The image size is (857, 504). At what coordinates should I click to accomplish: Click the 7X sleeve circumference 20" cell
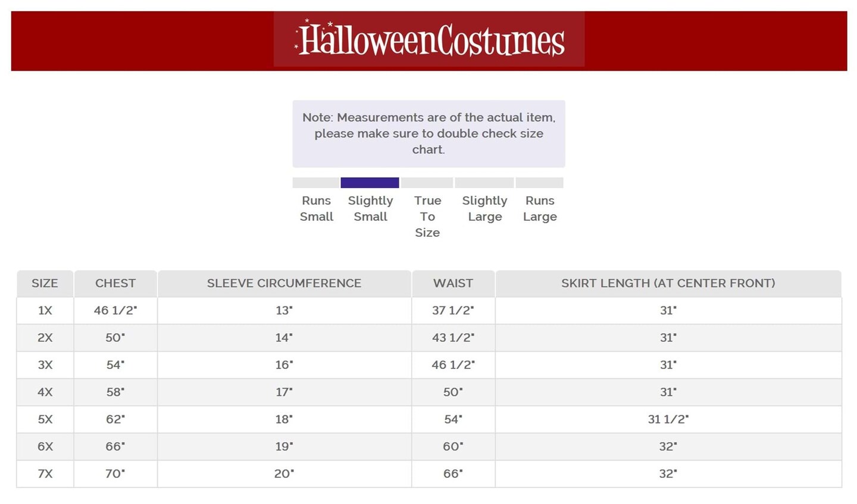[284, 474]
